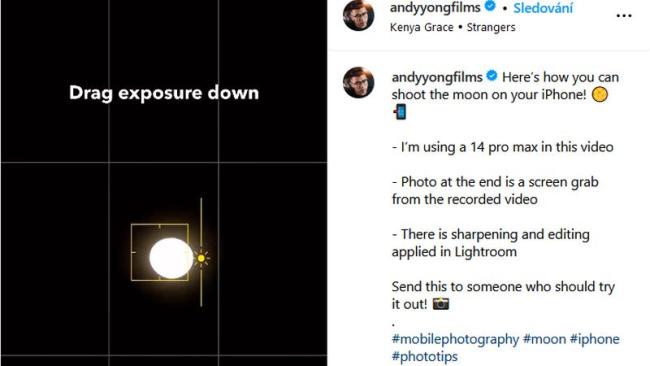Click the verified badge beside the header username
650x366 pixels.
click(x=490, y=6)
